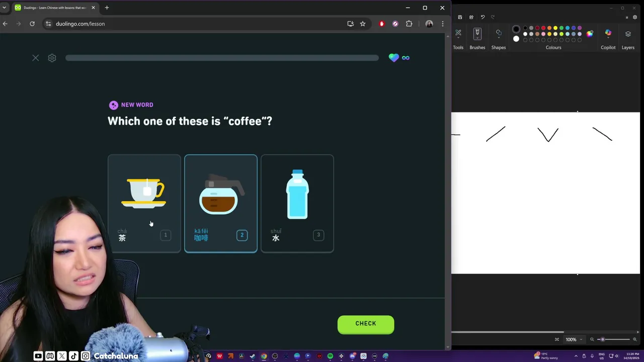Click the share icon in Paint
Image resolution: width=644 pixels, height=362 pixels.
pos(471,17)
